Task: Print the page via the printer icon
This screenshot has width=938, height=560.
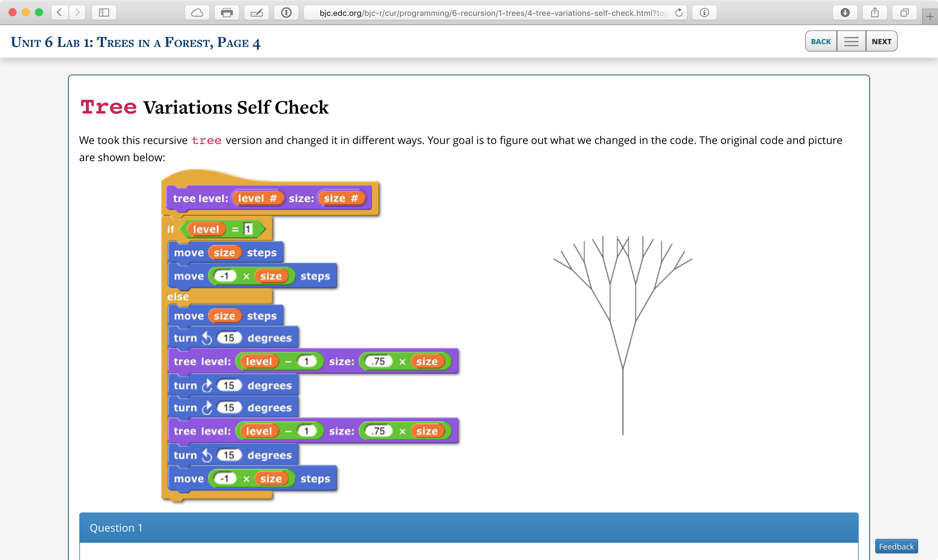Action: [x=227, y=13]
